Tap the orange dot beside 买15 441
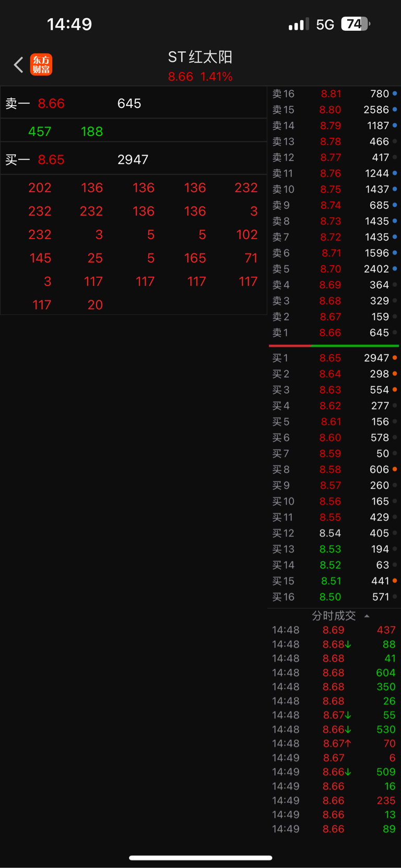 (x=395, y=581)
